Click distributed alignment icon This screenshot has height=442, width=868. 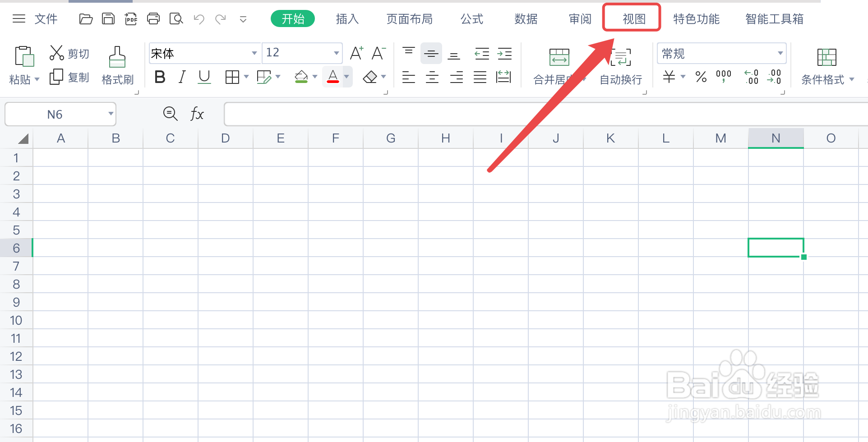click(503, 77)
